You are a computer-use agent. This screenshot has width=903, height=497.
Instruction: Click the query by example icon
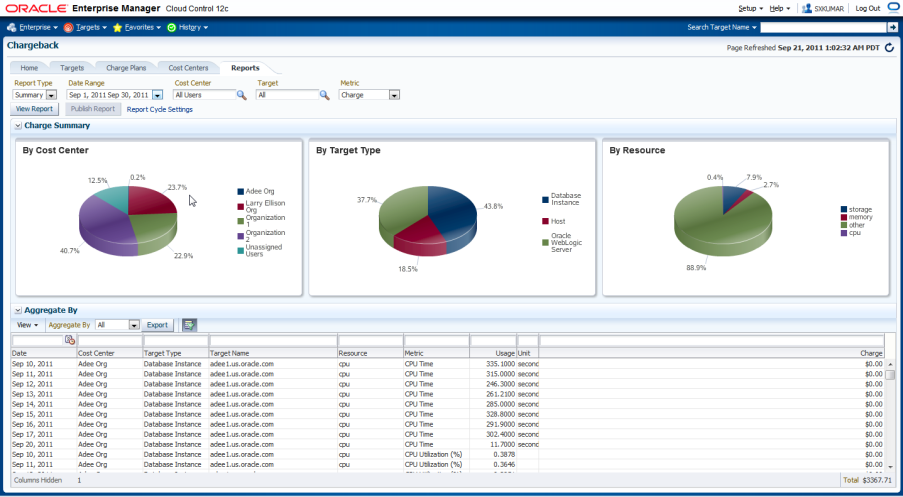point(189,325)
